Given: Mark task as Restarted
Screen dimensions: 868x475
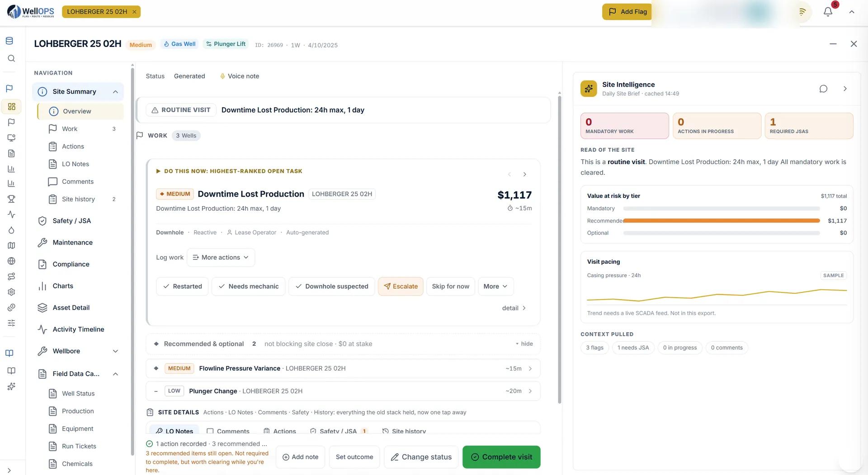Looking at the screenshot, I should [182, 287].
